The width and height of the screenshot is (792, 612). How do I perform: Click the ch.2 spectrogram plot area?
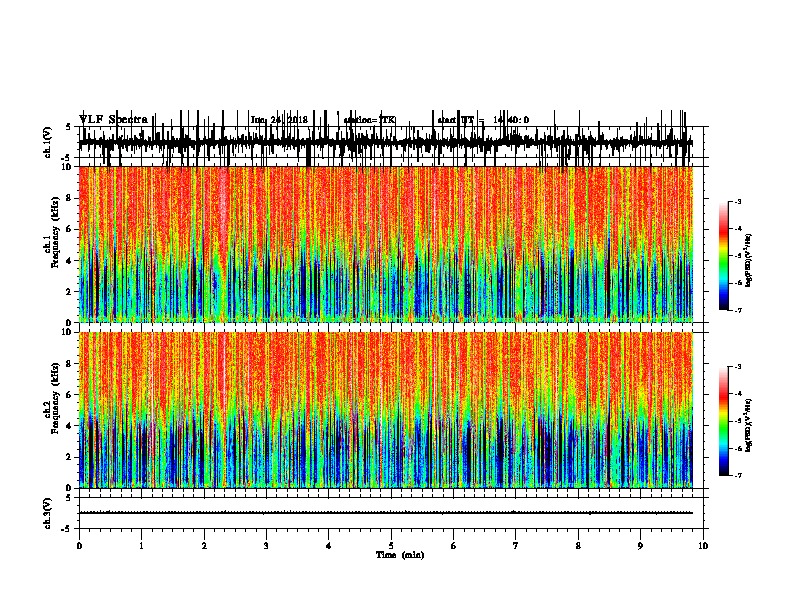coord(386,410)
